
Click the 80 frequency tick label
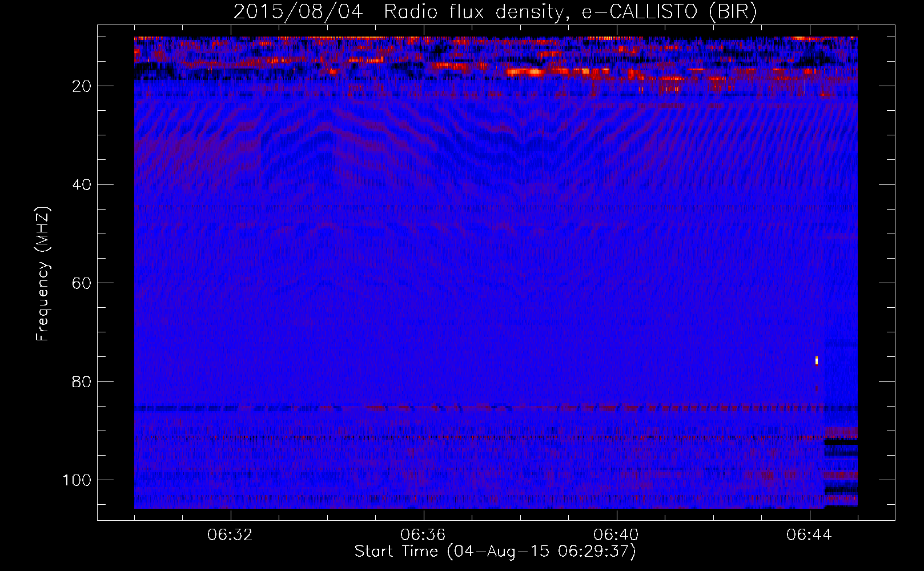pyautogui.click(x=82, y=381)
